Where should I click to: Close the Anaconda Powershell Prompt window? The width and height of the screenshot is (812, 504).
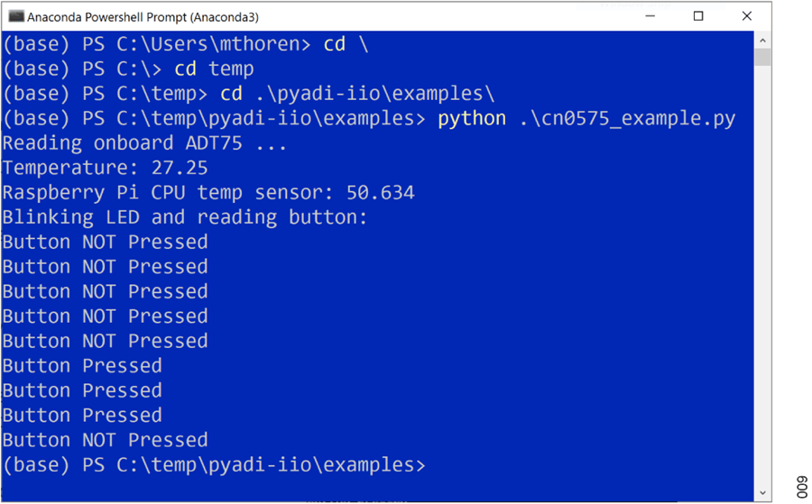746,16
